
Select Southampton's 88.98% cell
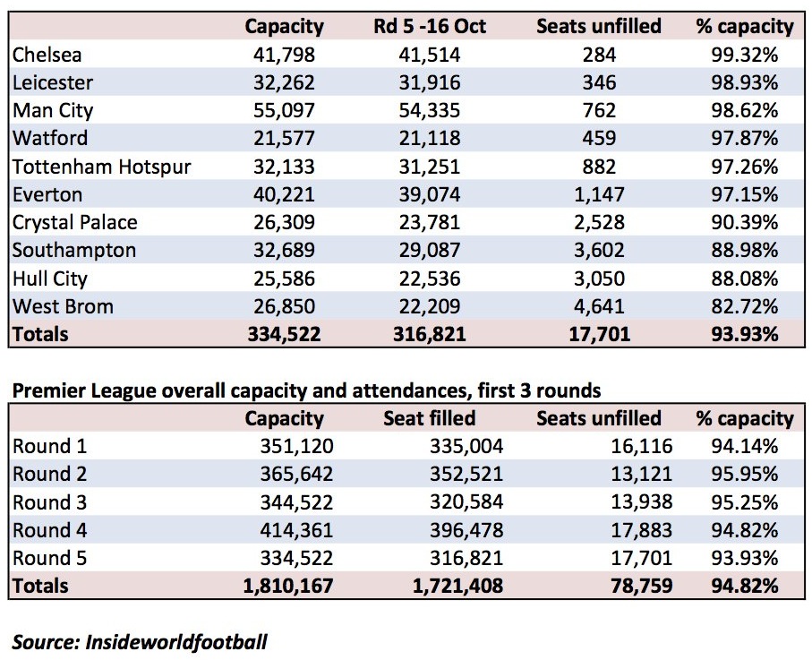(744, 250)
